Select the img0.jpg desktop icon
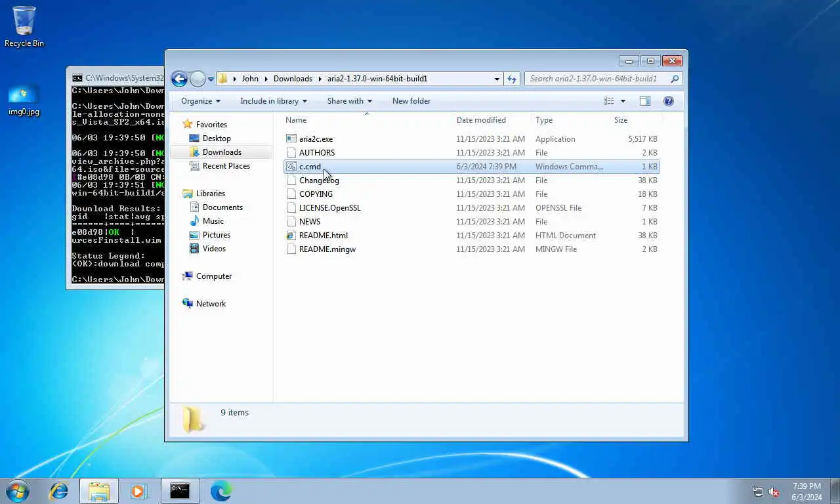The image size is (840, 504). coord(24,100)
